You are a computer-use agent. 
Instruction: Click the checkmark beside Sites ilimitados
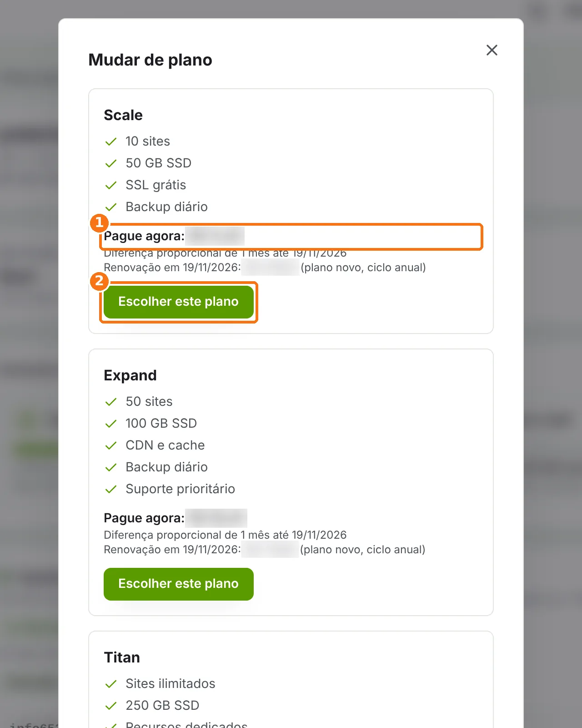pos(111,684)
